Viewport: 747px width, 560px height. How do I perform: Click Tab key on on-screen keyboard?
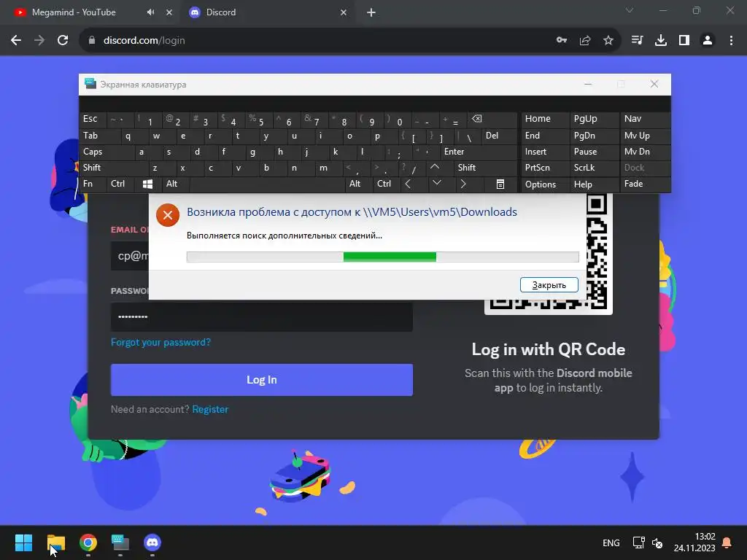coord(99,136)
